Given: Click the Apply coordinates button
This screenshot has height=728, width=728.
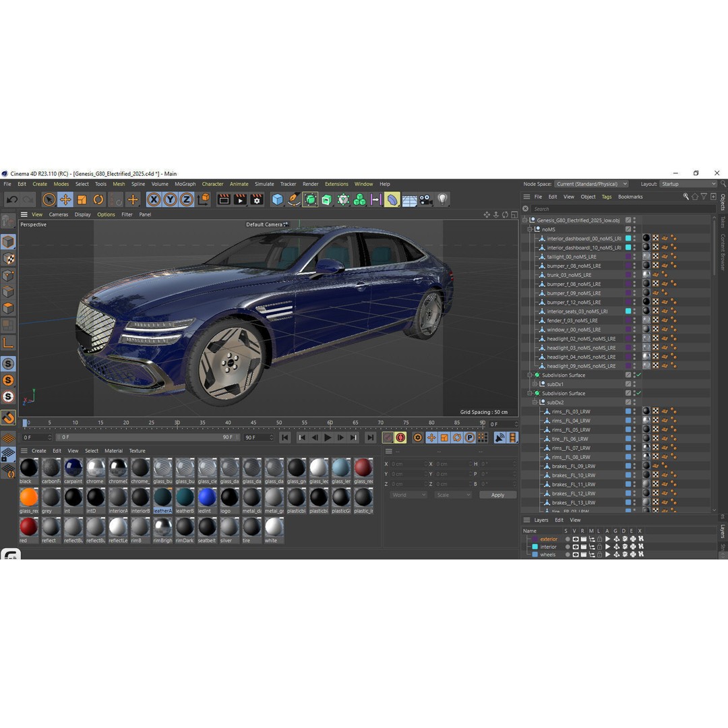Looking at the screenshot, I should click(x=497, y=495).
